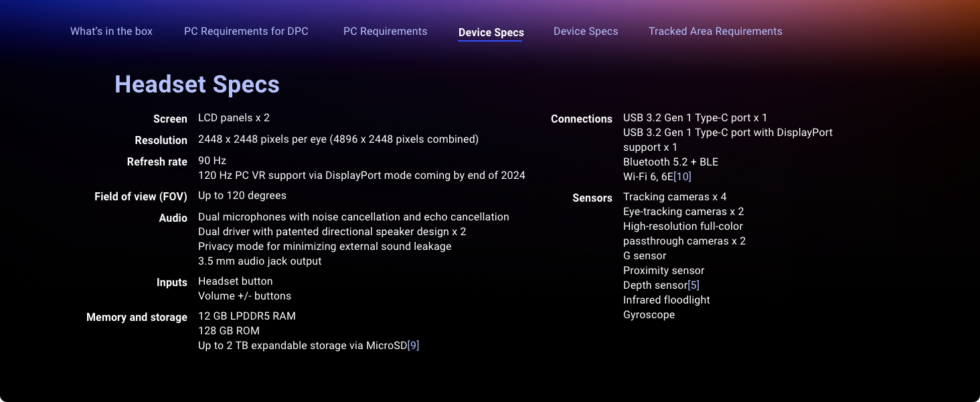Screen dimensions: 980x402
Task: Click the Headset Specs heading
Action: coord(197,84)
